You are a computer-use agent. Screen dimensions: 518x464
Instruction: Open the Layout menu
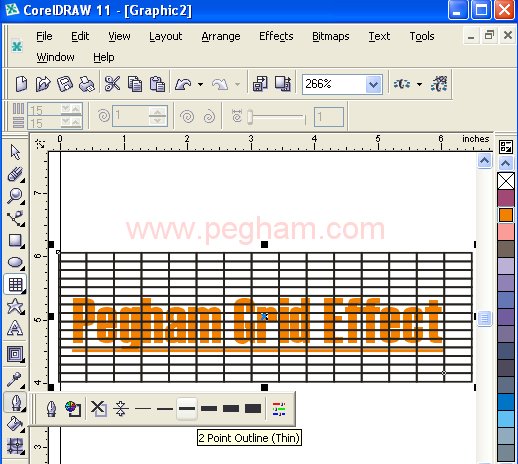tap(166, 36)
